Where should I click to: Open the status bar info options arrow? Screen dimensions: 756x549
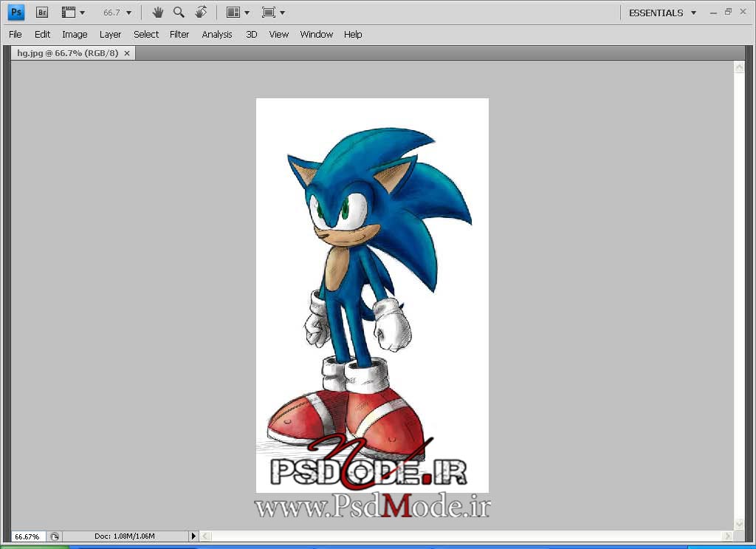tap(193, 536)
